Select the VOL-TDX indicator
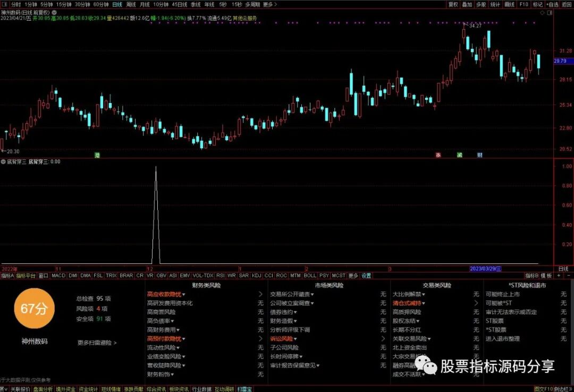 (203, 275)
